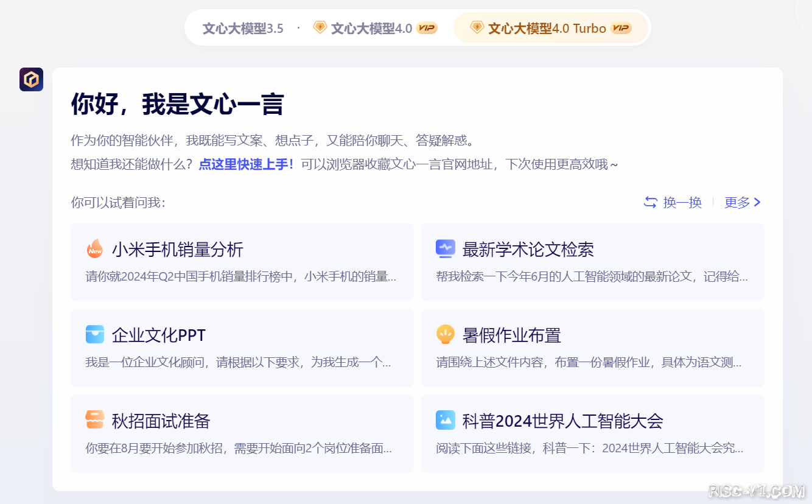This screenshot has height=504, width=812.
Task: Click the heading 你好，我是文心一言
Action: pos(177,104)
